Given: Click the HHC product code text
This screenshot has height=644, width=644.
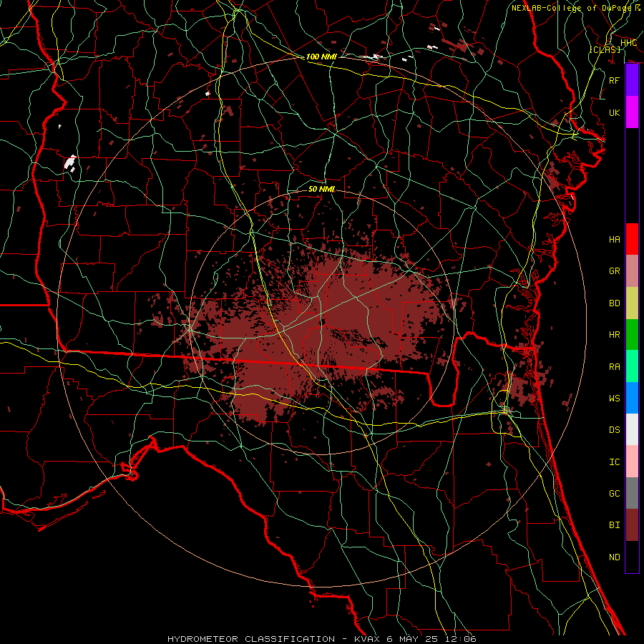Looking at the screenshot, I should (628, 43).
